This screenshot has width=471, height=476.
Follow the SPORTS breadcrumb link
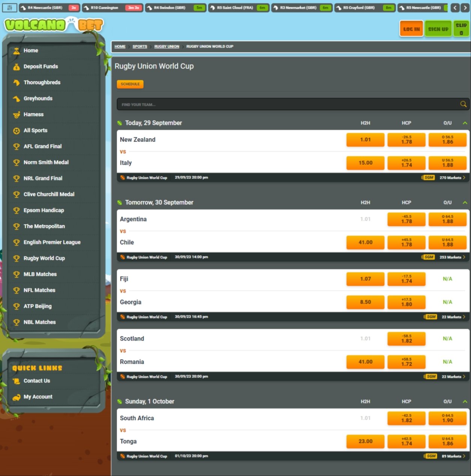[x=140, y=47]
